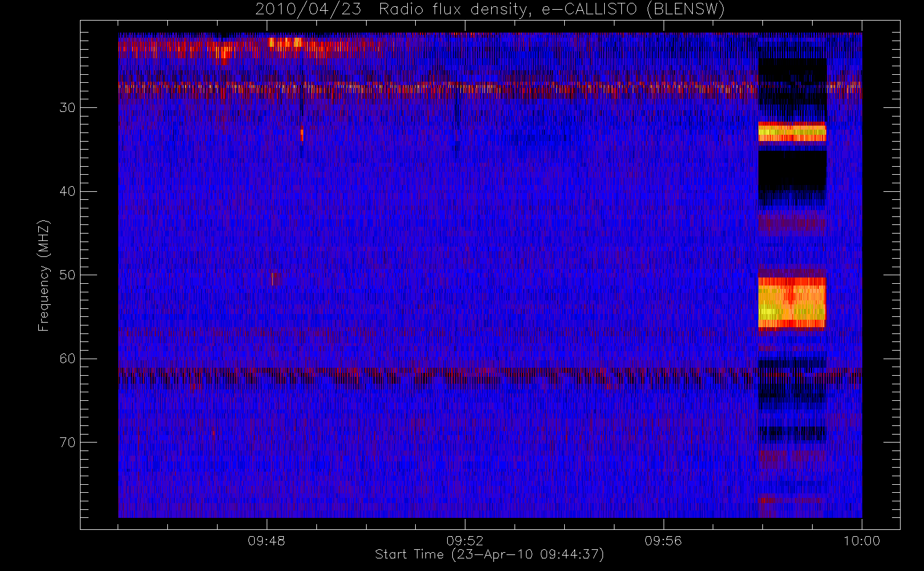The width and height of the screenshot is (924, 571).
Task: Click the 50 frequency tick label
Action: (67, 275)
